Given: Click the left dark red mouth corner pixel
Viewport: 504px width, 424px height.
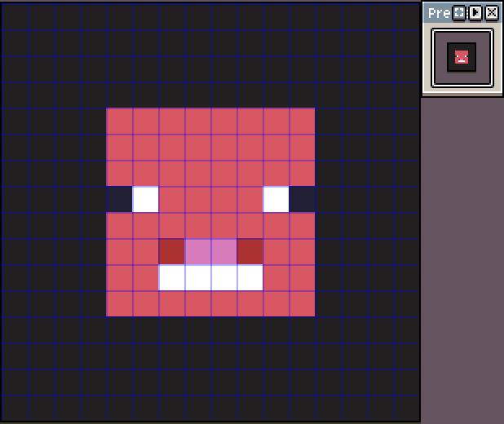Looking at the screenshot, I should click(171, 252).
